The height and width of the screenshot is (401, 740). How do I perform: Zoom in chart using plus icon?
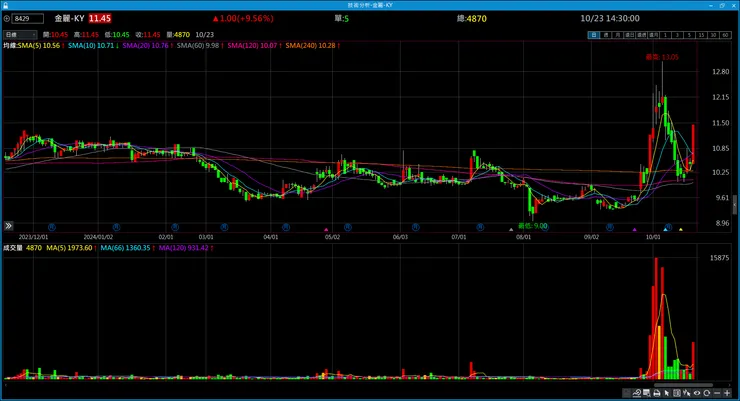pyautogui.click(x=727, y=393)
